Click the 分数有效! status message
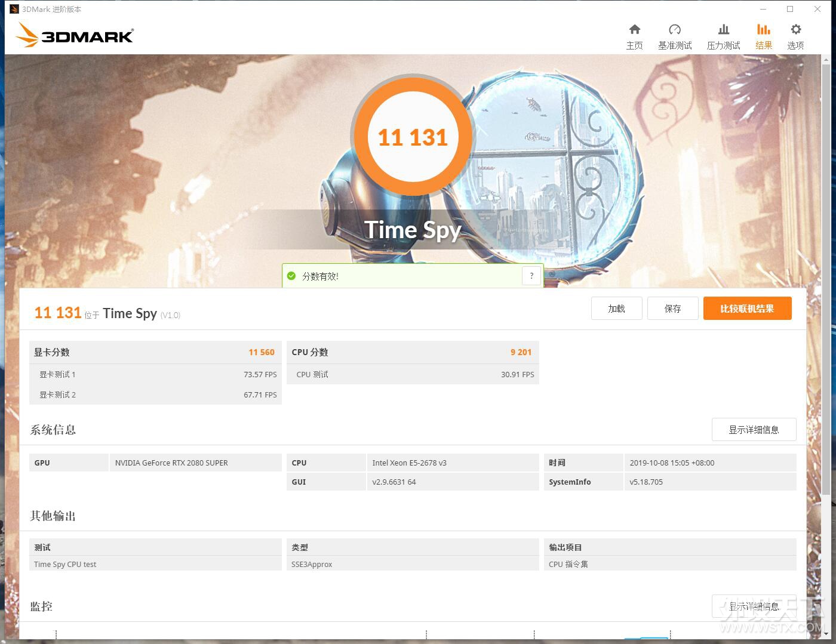 point(320,276)
